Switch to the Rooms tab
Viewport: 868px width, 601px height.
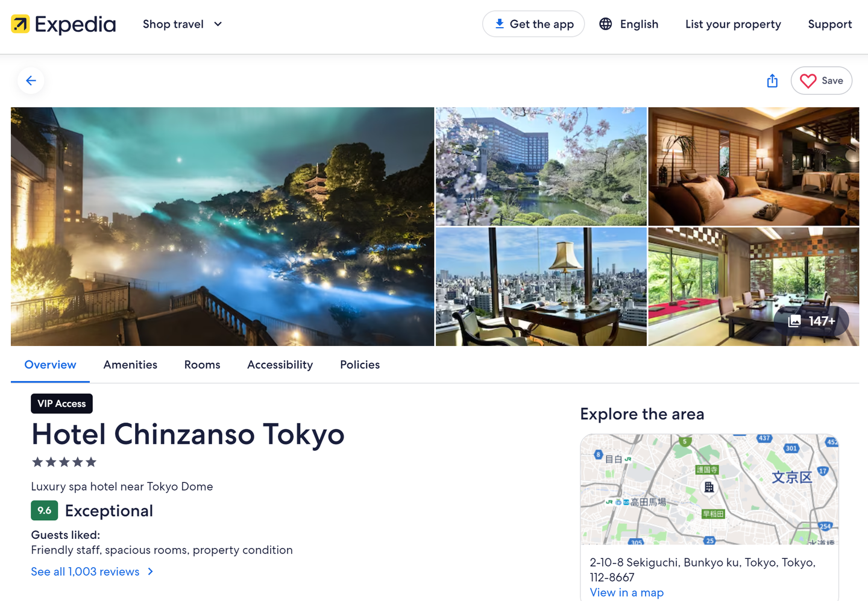(202, 365)
